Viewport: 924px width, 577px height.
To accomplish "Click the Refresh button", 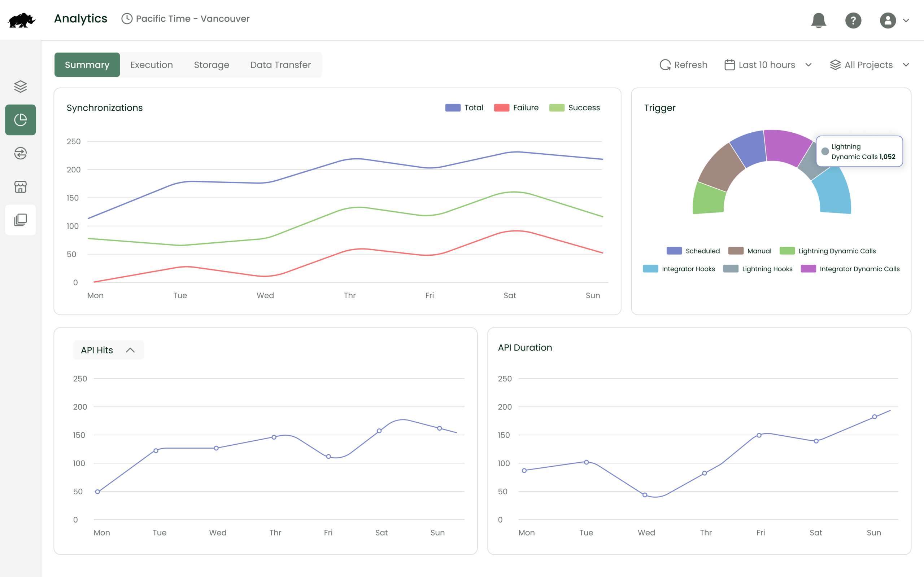I will (684, 65).
